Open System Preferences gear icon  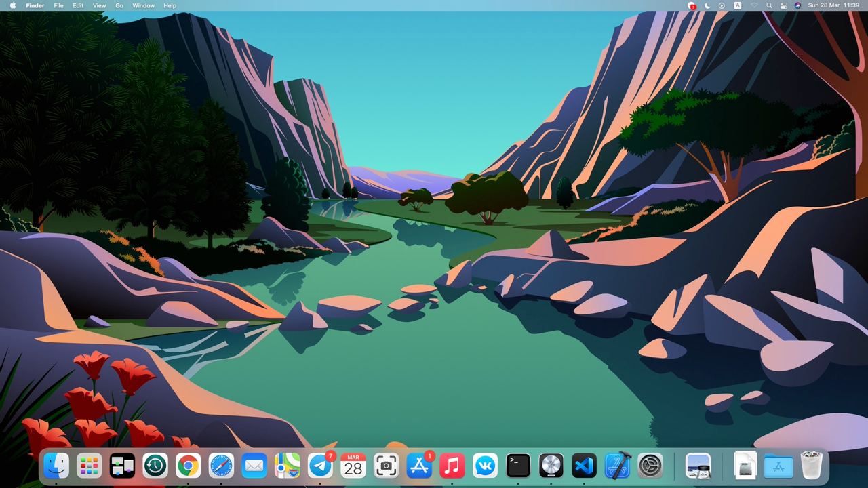pos(650,466)
